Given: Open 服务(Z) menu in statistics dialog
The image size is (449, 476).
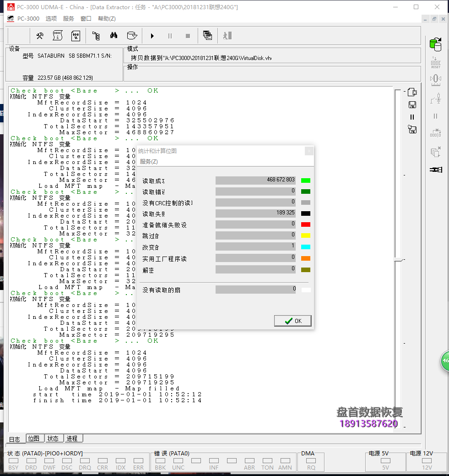Looking at the screenshot, I should [x=149, y=162].
